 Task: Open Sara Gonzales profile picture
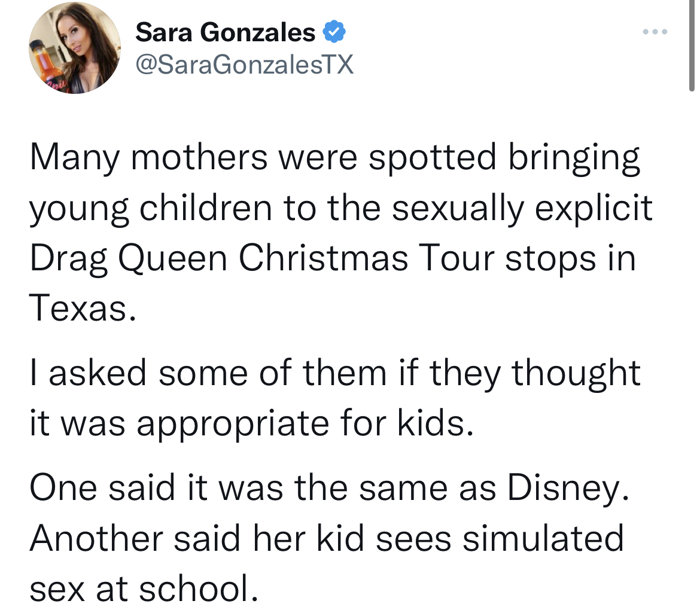(75, 48)
